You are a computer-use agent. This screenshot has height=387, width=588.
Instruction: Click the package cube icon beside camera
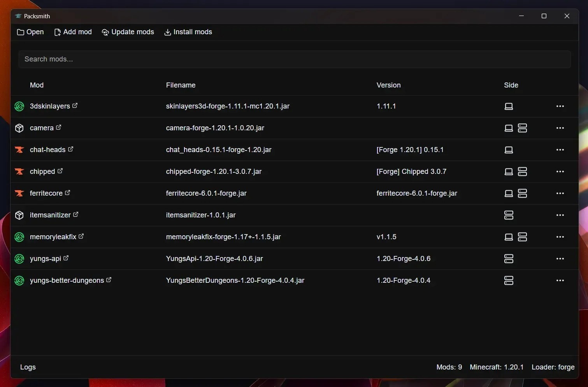pyautogui.click(x=19, y=128)
